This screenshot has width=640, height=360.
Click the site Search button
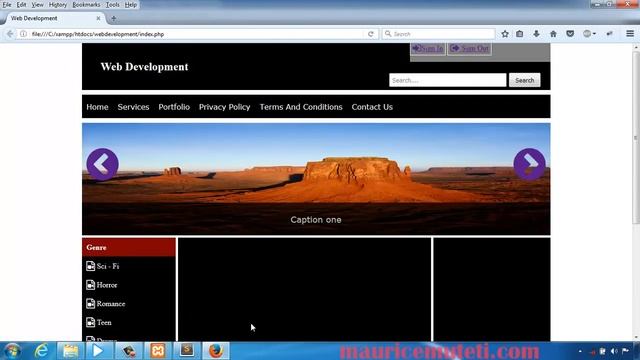click(524, 80)
